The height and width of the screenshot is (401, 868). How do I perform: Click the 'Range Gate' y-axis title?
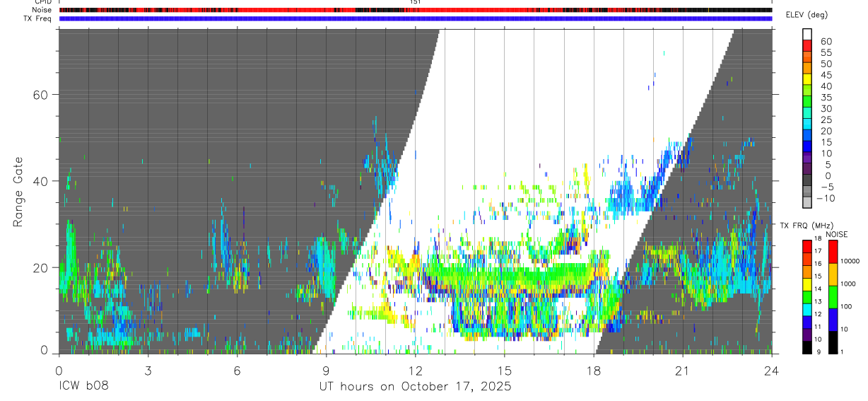[20, 192]
